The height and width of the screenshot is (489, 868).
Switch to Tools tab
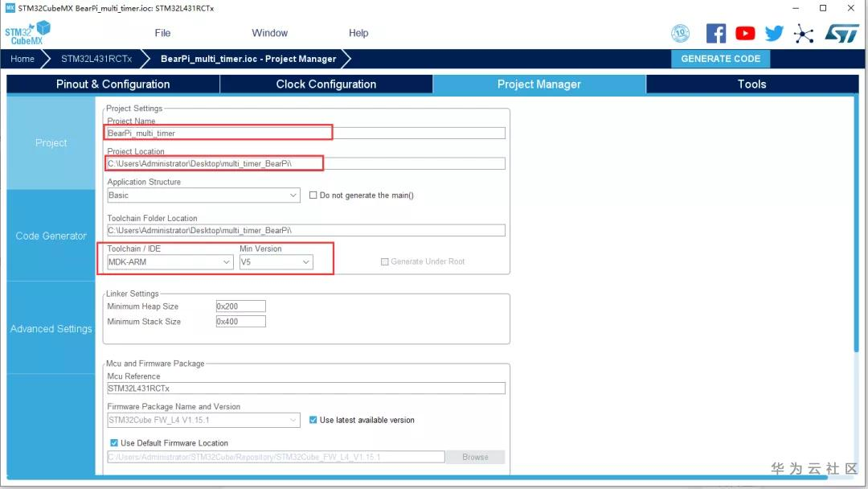[x=751, y=84]
